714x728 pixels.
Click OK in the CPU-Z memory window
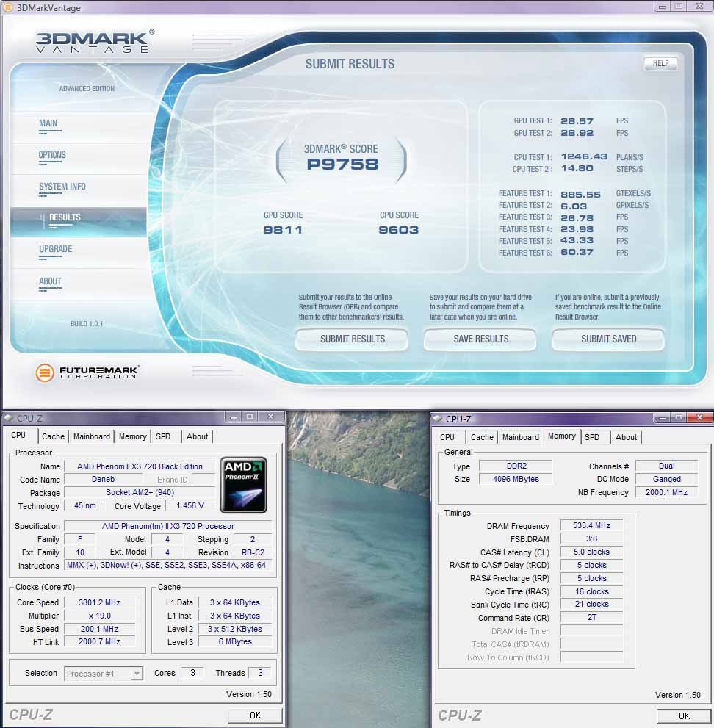[684, 716]
